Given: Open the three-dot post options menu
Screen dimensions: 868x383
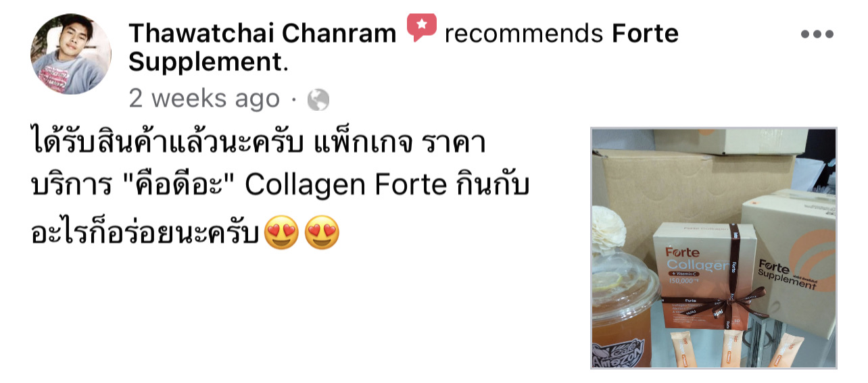Looking at the screenshot, I should (817, 34).
